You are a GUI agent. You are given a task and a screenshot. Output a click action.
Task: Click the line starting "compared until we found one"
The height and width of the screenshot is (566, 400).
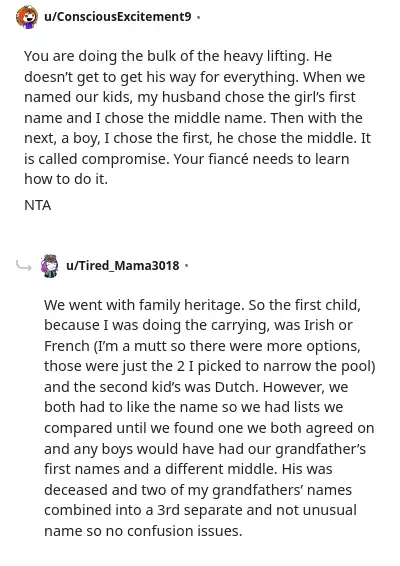pos(209,428)
